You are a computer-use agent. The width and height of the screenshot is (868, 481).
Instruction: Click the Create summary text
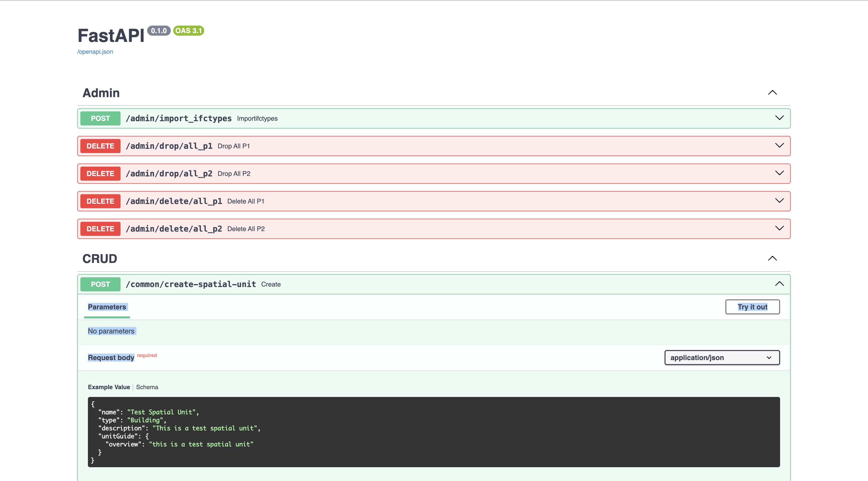click(x=271, y=285)
